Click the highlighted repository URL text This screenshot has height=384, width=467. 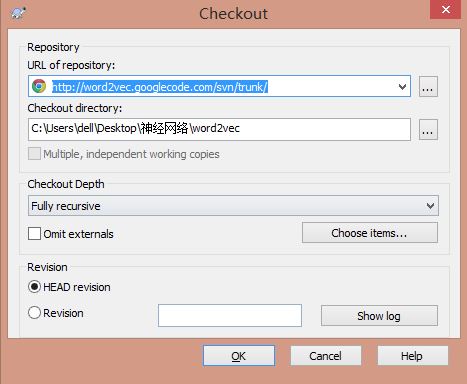pos(160,87)
